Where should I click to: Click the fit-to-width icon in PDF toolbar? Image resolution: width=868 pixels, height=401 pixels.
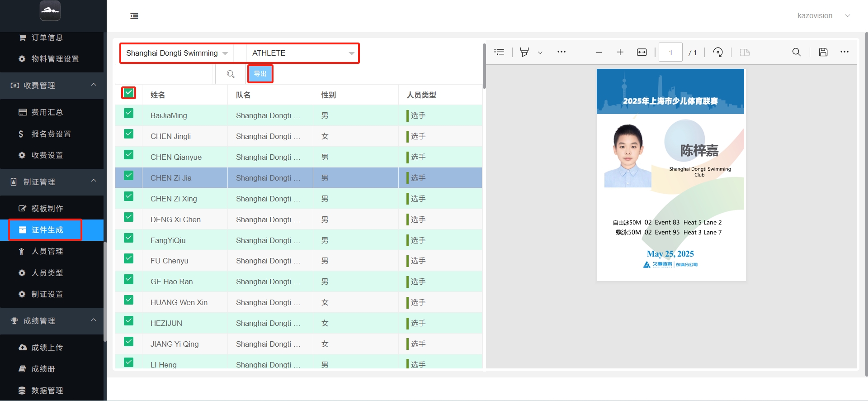(642, 53)
